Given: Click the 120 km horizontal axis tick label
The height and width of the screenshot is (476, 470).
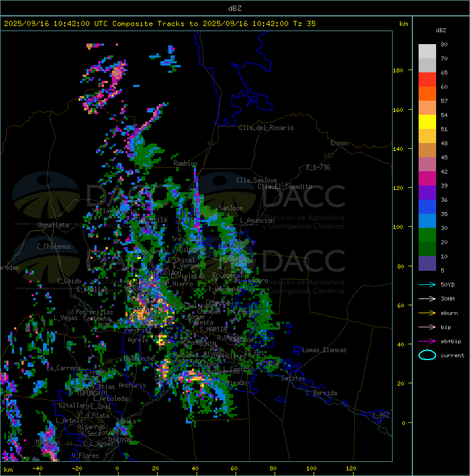Looking at the screenshot, I should [351, 469].
